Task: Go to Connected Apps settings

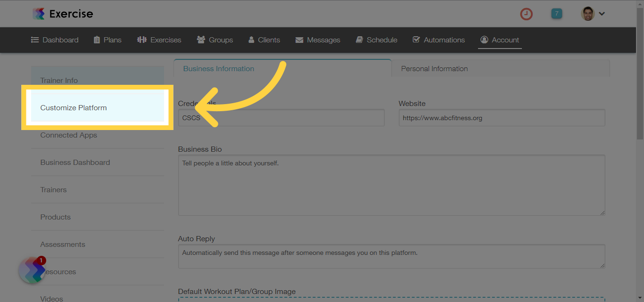Action: [68, 135]
